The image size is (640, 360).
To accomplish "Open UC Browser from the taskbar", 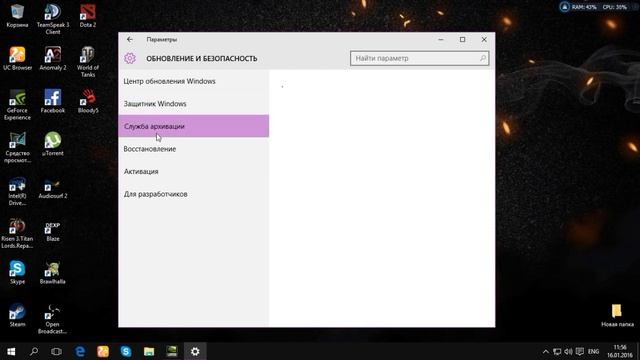I will pyautogui.click(x=103, y=351).
